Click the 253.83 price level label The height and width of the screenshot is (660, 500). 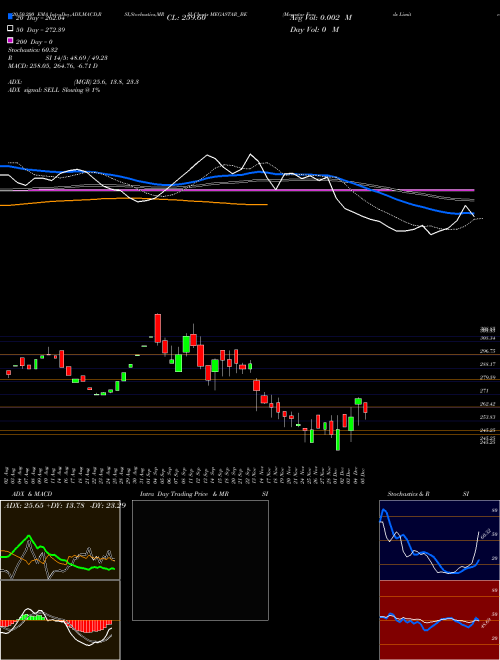pos(486,417)
